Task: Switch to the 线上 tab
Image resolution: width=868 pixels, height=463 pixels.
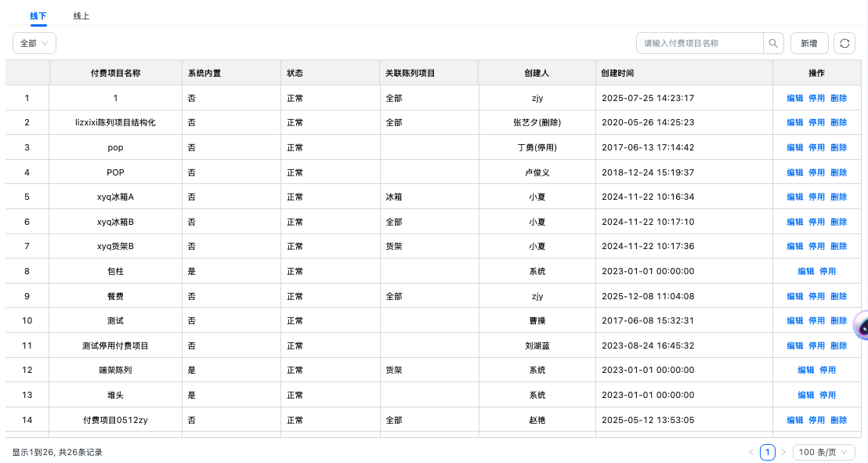Action: 81,16
